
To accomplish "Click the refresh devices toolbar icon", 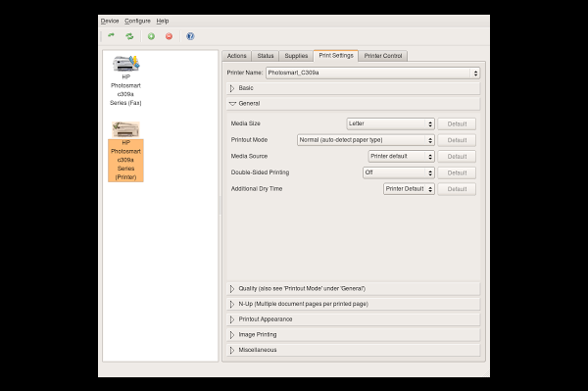I will pos(129,36).
